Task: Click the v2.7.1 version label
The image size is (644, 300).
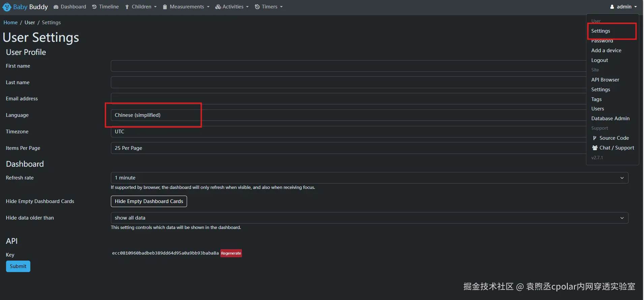Action: point(597,158)
